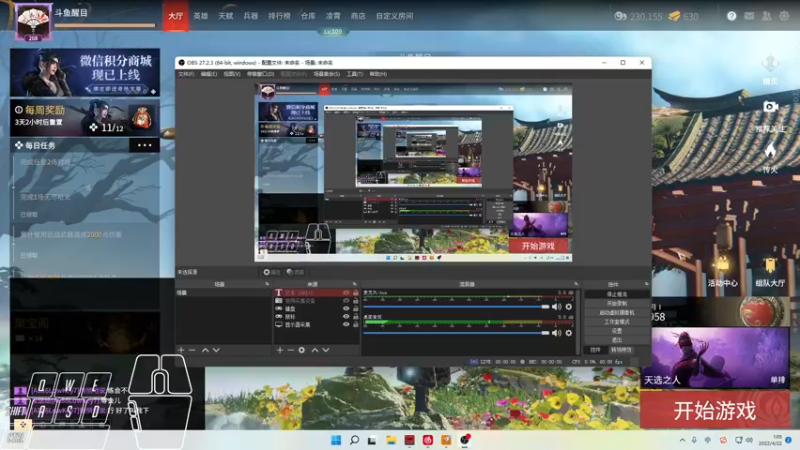Click the 微信积分商城 banner
Viewport: 800px width, 450px height.
pyautogui.click(x=85, y=72)
